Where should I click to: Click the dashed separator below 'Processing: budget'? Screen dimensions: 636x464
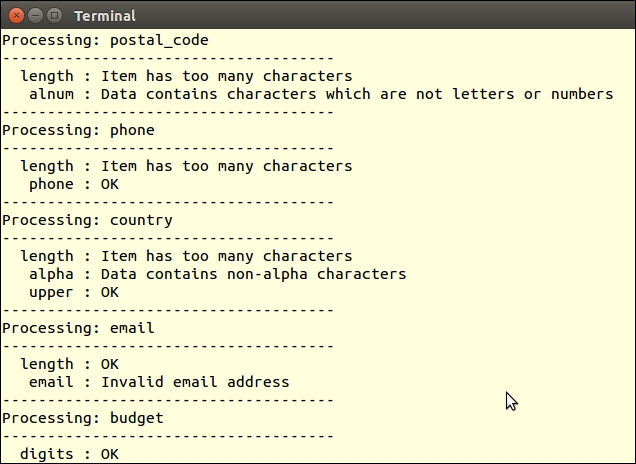coord(168,436)
